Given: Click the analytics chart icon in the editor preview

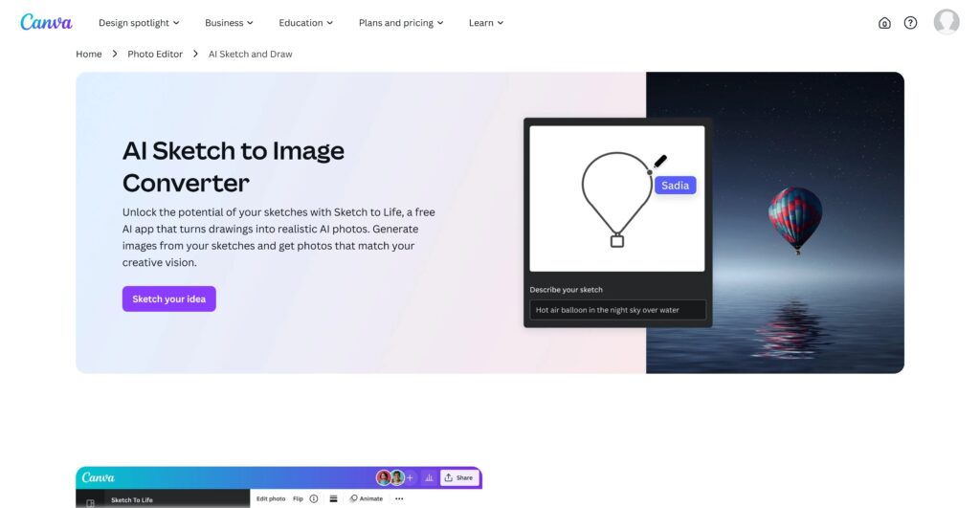Looking at the screenshot, I should [x=429, y=477].
